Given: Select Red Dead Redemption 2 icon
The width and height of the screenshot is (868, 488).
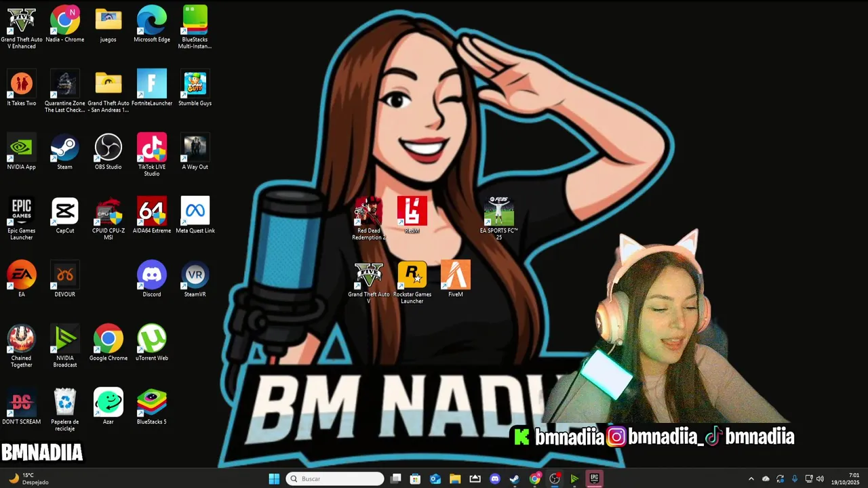Looking at the screenshot, I should pos(369,218).
